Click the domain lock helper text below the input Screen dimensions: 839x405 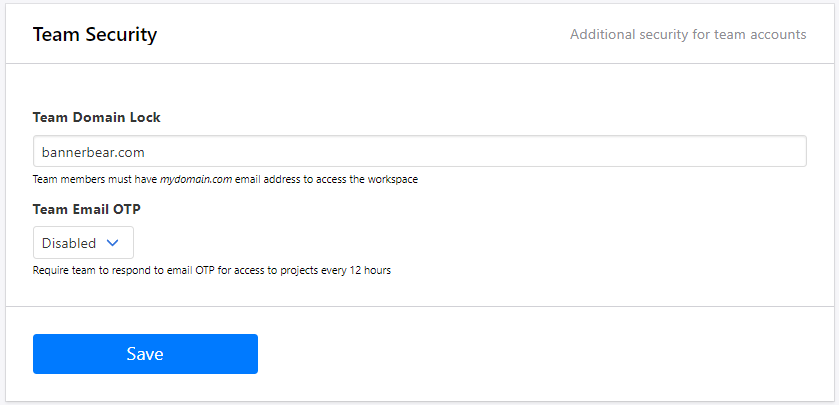pos(225,180)
